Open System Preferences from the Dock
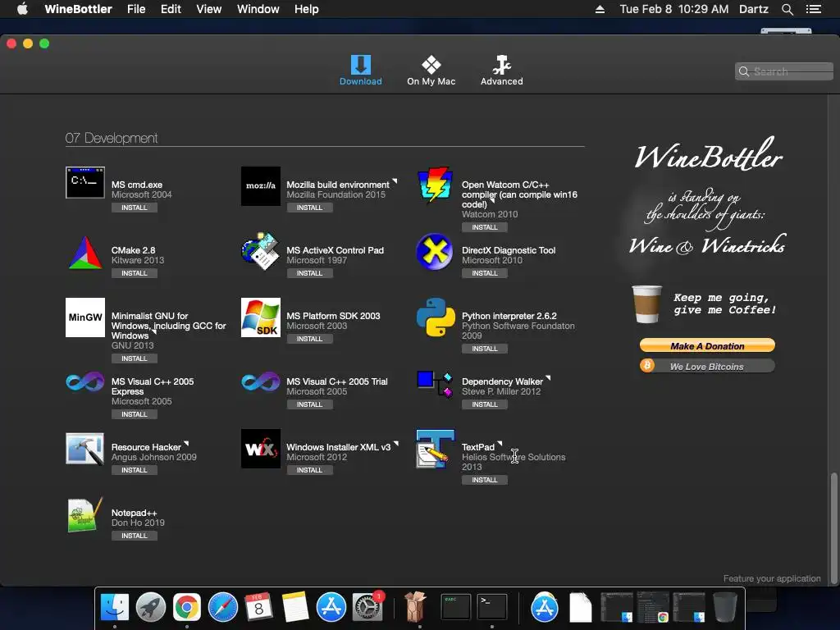This screenshot has height=630, width=840. coord(367,607)
